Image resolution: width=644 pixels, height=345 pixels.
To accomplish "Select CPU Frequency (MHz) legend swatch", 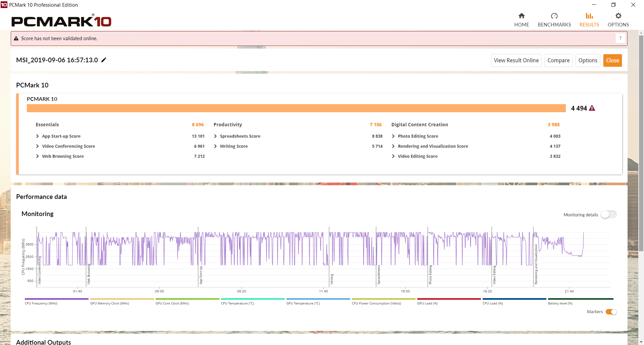I will tap(57, 299).
